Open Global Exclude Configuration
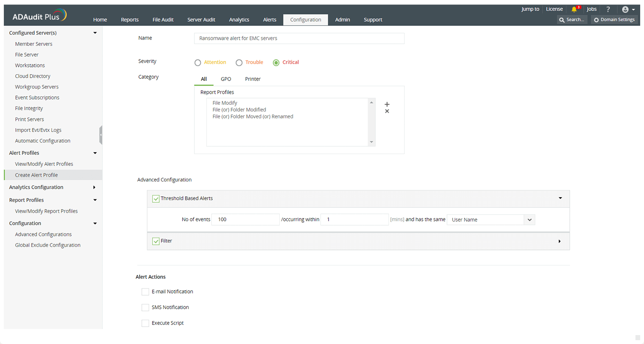 (48, 245)
